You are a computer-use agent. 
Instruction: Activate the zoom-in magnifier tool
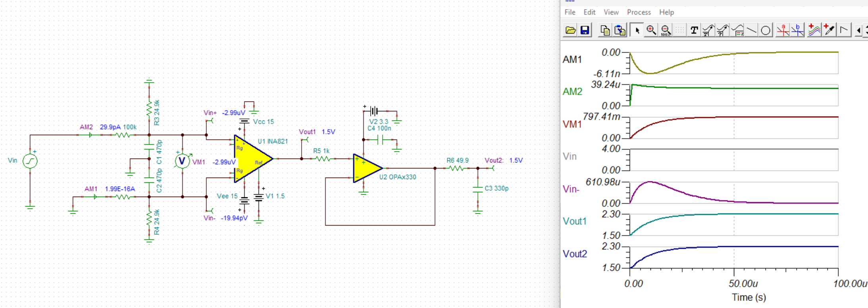pos(651,30)
